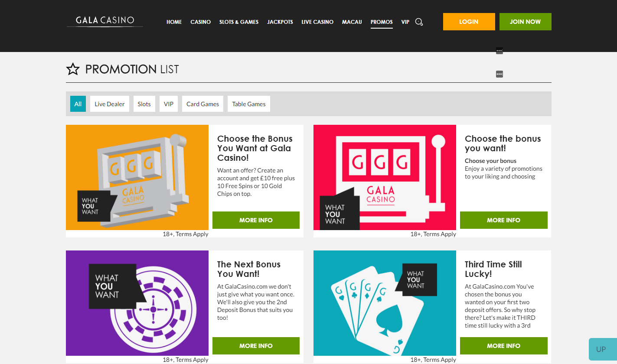The height and width of the screenshot is (364, 617).
Task: Open the MACAU menu item
Action: click(352, 22)
